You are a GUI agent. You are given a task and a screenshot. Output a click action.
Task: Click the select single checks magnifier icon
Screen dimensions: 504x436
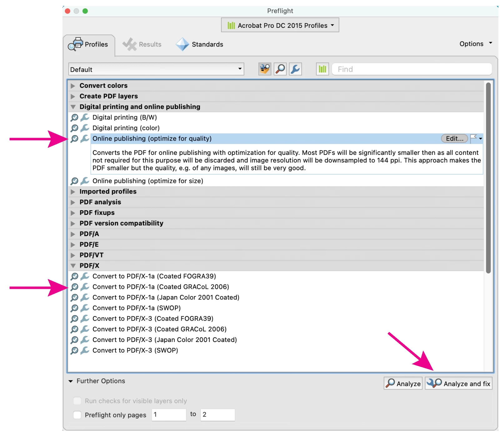280,69
